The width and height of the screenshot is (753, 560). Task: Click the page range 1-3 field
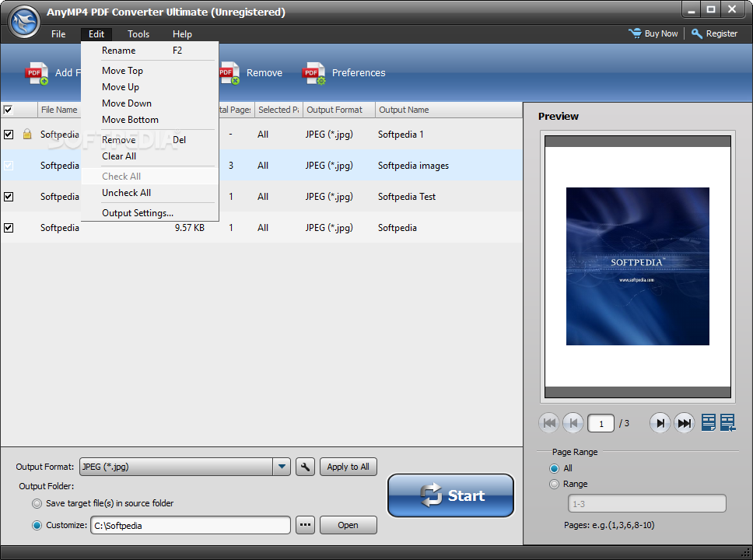pyautogui.click(x=647, y=504)
